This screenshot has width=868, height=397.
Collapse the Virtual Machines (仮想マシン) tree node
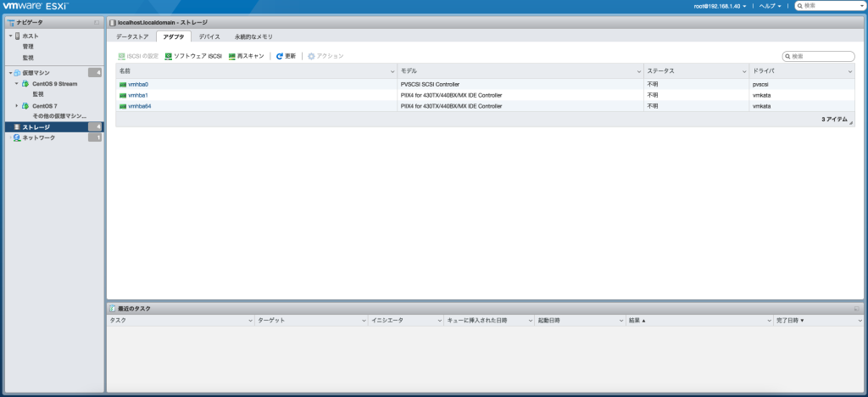[10, 73]
